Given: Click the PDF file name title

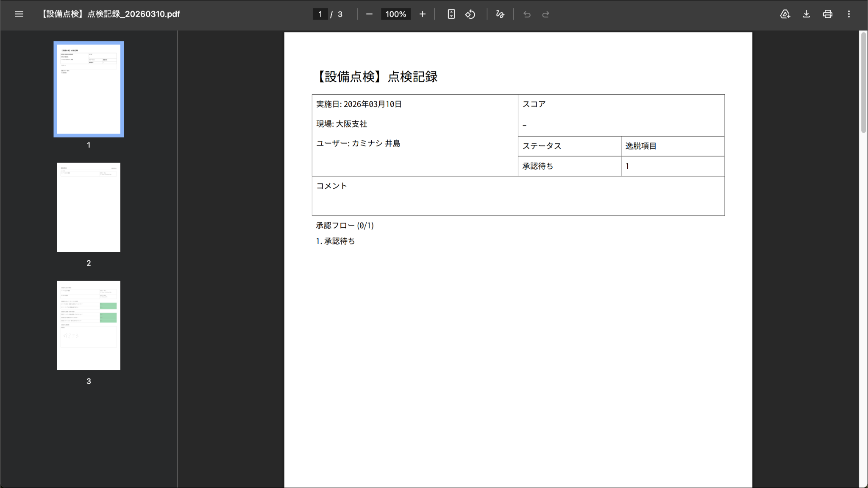Looking at the screenshot, I should point(111,14).
